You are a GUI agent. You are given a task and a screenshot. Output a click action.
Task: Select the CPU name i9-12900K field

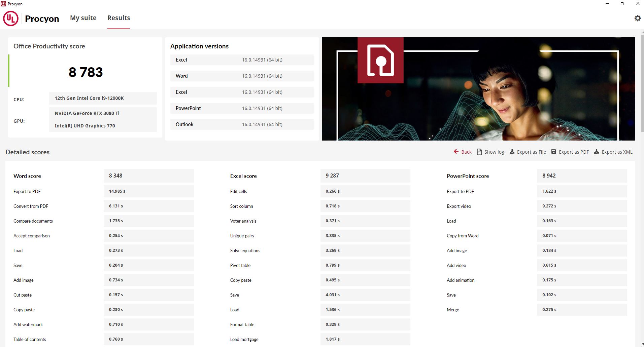tap(103, 98)
